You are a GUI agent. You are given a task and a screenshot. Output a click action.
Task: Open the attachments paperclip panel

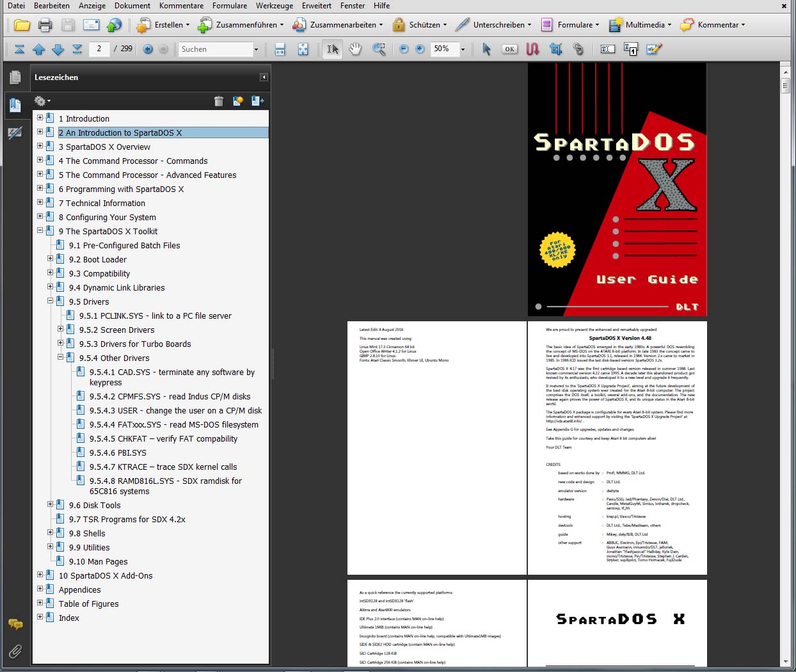coord(15,652)
